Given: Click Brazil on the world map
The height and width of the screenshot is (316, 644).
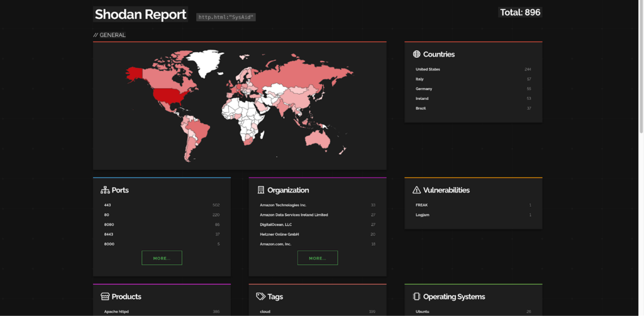Looking at the screenshot, I should pyautogui.click(x=199, y=132).
